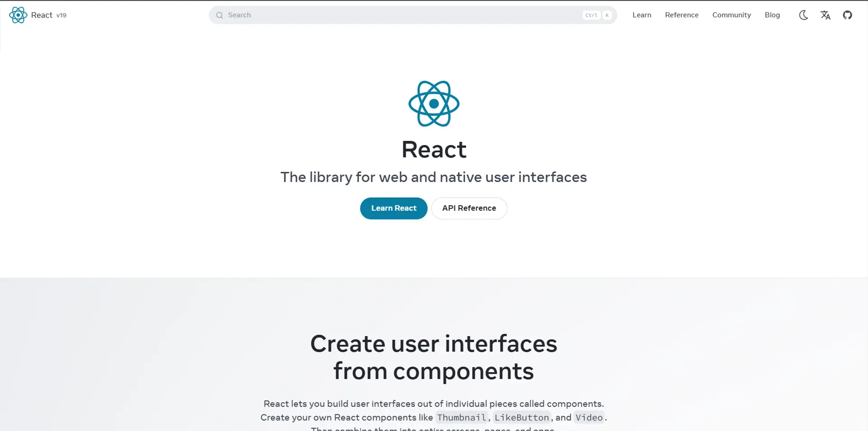The height and width of the screenshot is (431, 868).
Task: Focus the Search input field
Action: (413, 15)
